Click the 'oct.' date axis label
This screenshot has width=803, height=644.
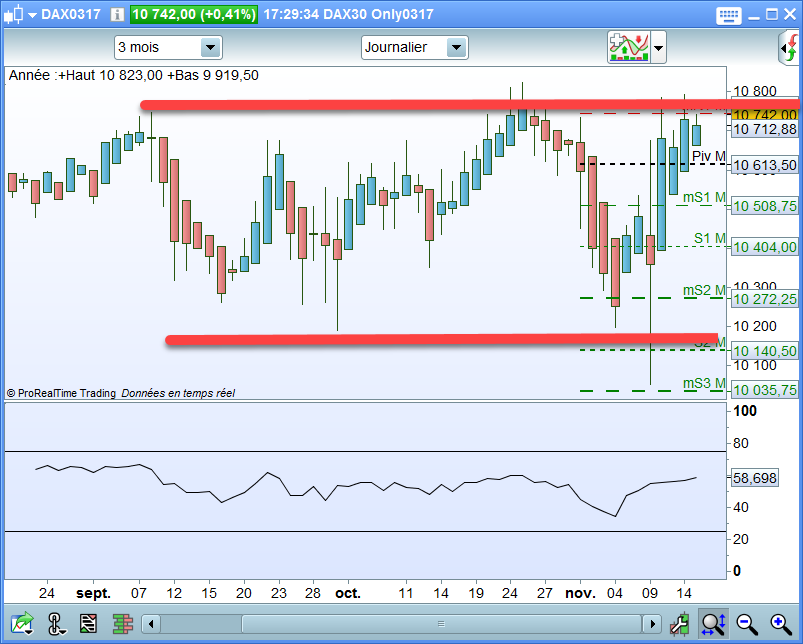(x=348, y=593)
